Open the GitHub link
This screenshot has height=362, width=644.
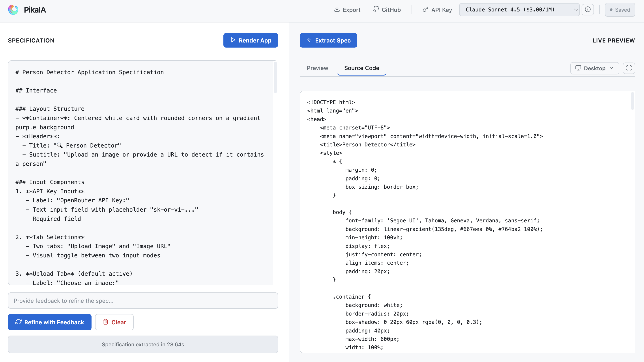tap(387, 10)
